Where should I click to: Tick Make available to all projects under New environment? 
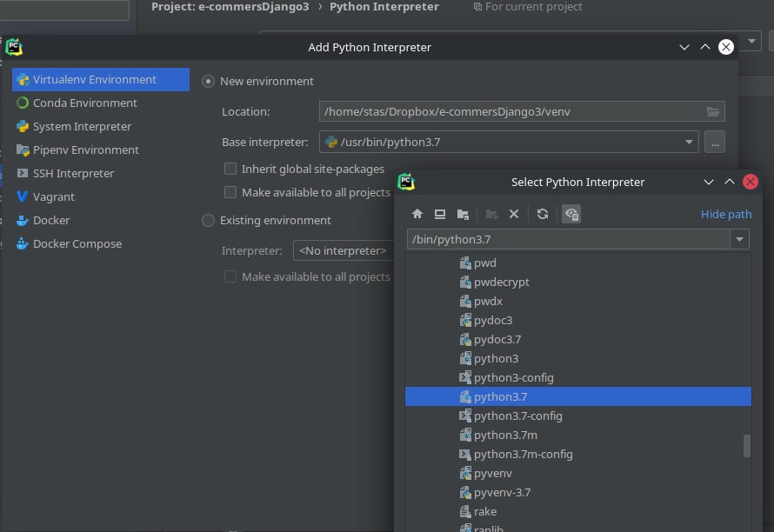point(230,192)
